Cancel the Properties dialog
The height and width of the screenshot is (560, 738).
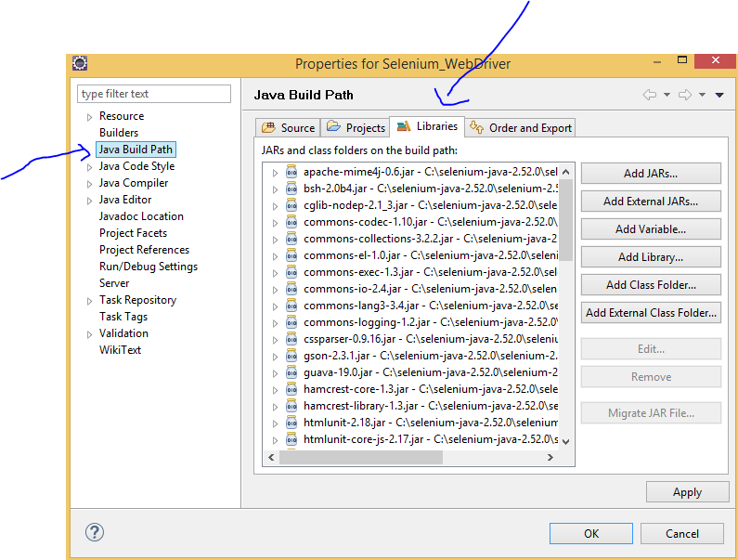coord(682,533)
